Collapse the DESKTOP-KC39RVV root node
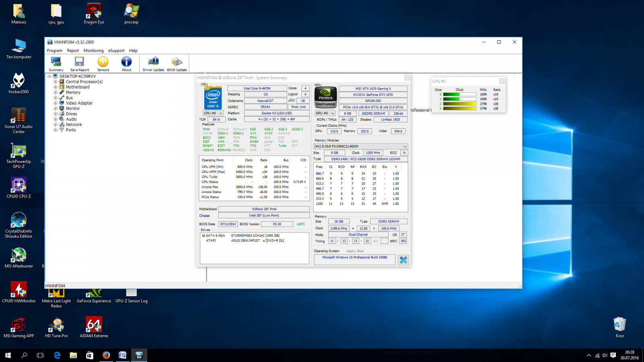The width and height of the screenshot is (644, 362). [x=49, y=76]
